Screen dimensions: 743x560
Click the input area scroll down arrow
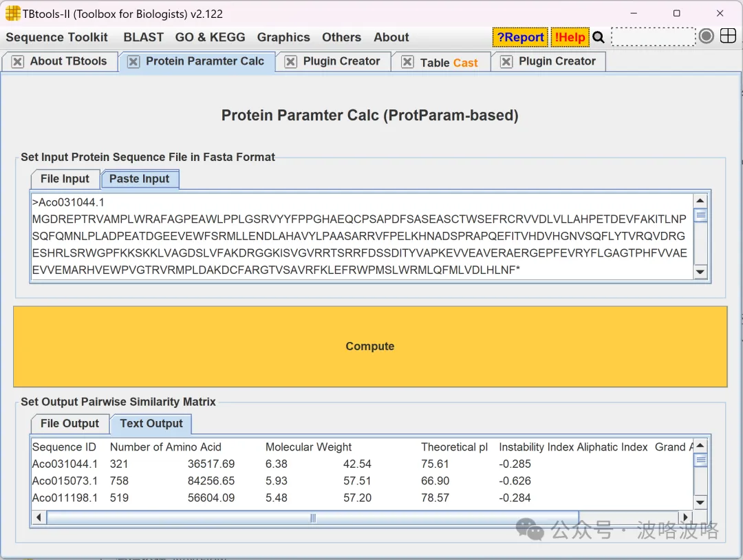pos(700,272)
